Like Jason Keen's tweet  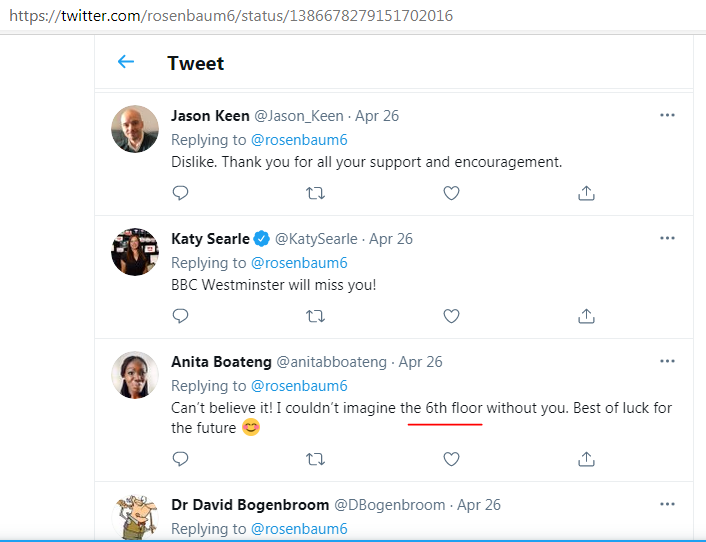pyautogui.click(x=451, y=193)
